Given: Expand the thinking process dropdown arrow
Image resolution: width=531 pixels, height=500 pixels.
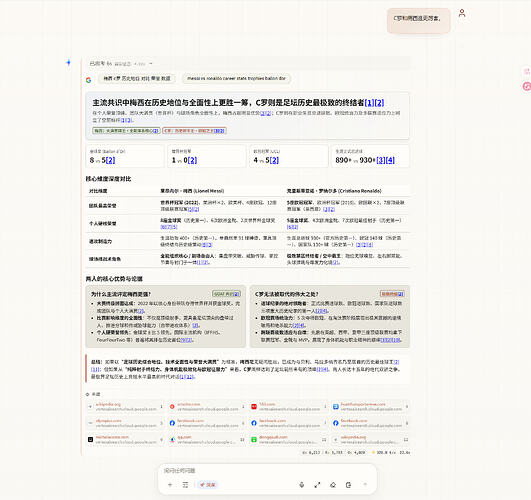Looking at the screenshot, I should coord(151,64).
